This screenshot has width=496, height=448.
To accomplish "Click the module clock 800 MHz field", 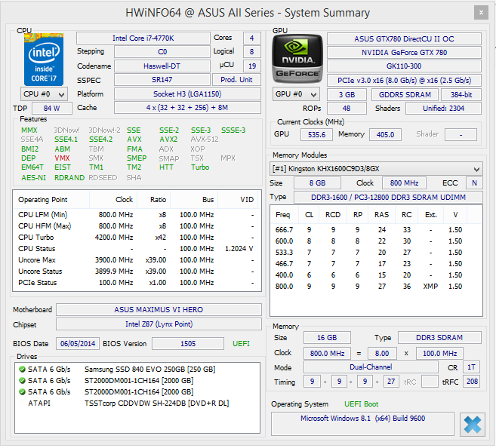I will click(x=404, y=183).
